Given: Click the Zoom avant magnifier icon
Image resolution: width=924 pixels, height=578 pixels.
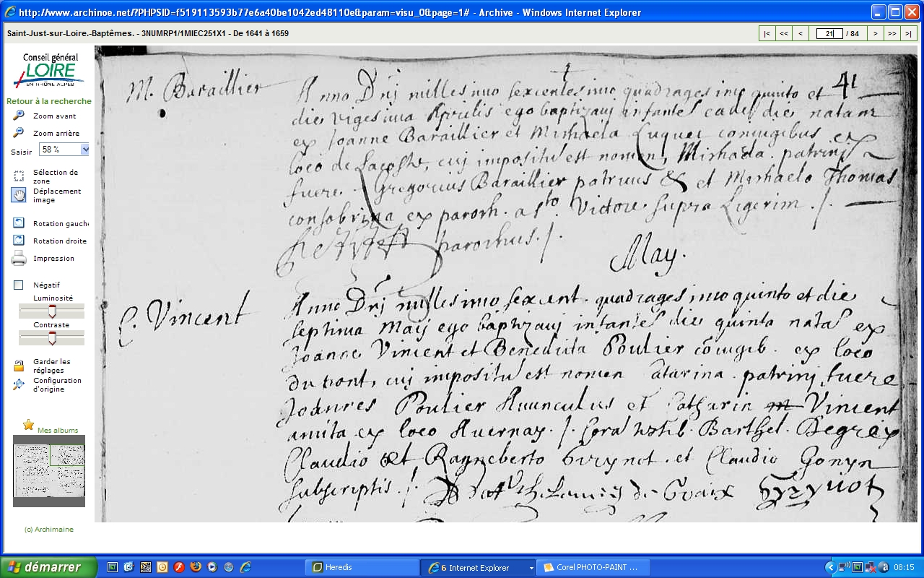Looking at the screenshot, I should [x=19, y=116].
